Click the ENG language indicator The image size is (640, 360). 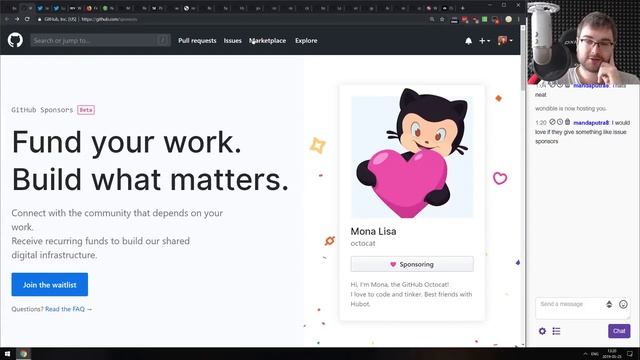pos(595,354)
